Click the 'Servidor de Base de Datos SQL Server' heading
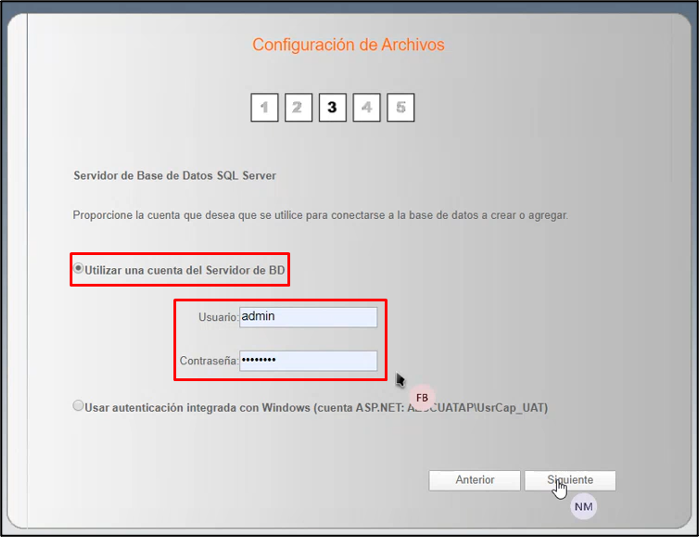 (175, 175)
